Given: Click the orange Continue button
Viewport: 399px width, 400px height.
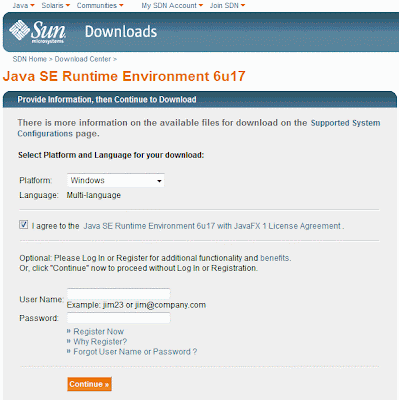Looking at the screenshot, I should pos(89,384).
